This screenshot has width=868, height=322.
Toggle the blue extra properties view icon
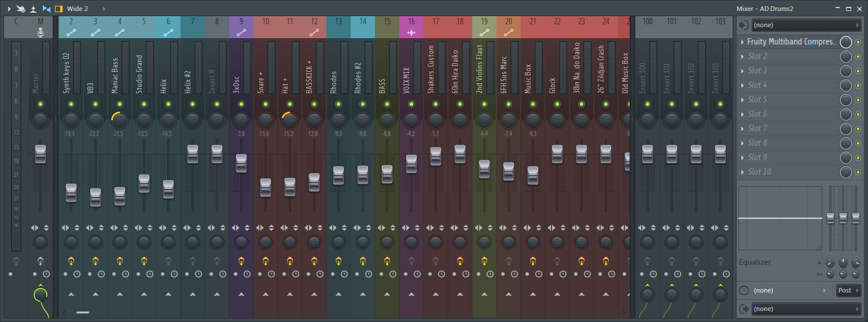(x=46, y=9)
